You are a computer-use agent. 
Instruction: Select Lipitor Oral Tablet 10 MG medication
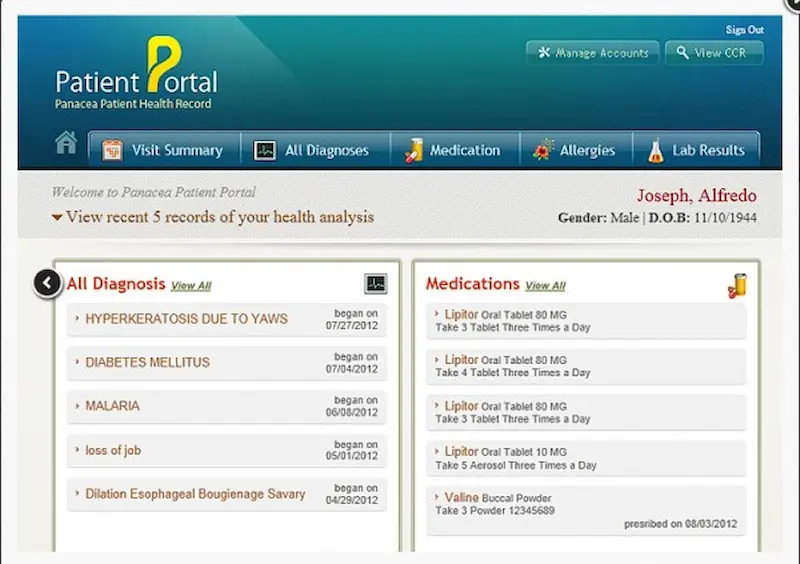click(506, 452)
